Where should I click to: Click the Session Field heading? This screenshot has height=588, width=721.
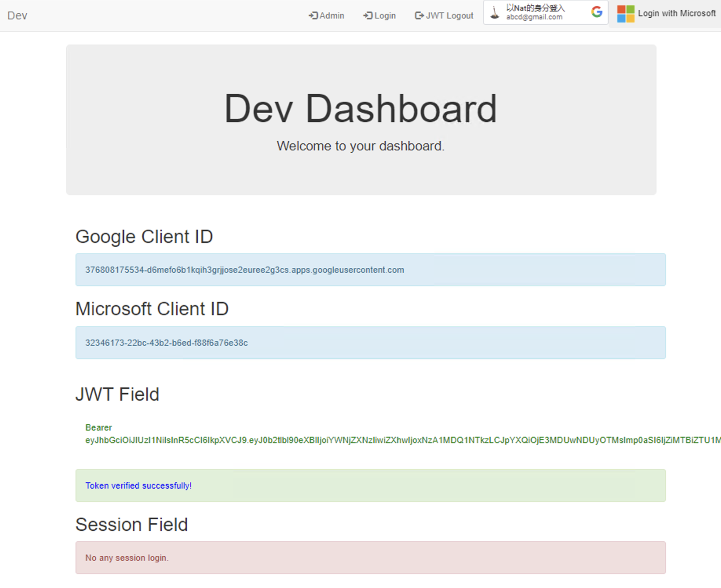(132, 524)
